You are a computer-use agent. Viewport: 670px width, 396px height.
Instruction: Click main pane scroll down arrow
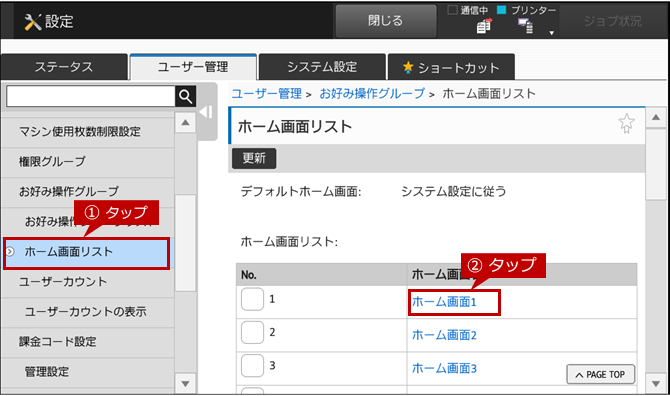click(x=656, y=384)
